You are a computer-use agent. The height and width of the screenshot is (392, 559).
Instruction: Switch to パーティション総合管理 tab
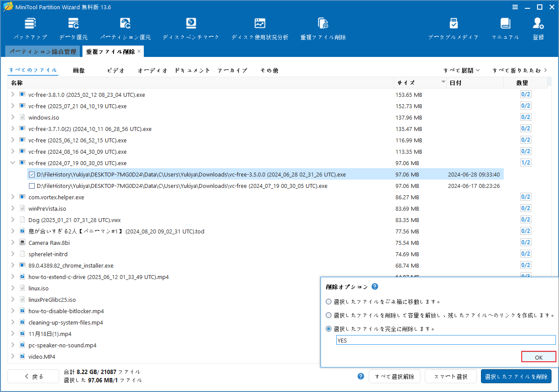[x=43, y=51]
